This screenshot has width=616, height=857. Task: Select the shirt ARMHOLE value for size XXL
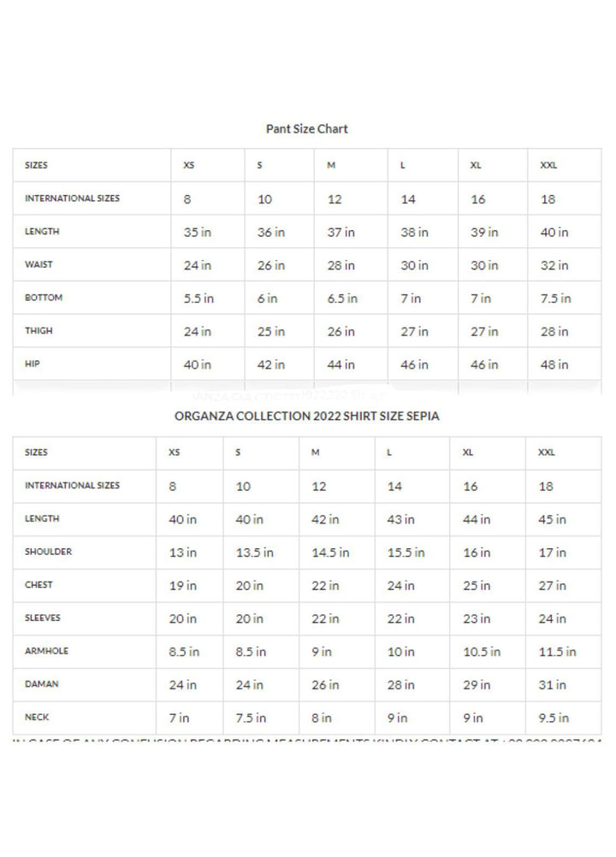557,652
